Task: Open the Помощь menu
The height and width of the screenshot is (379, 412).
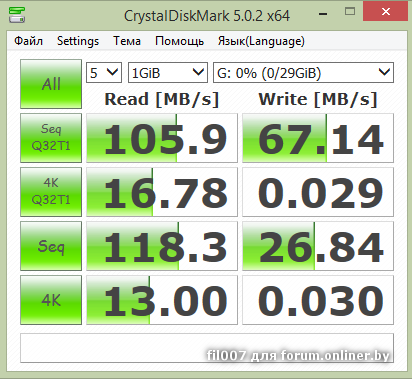Action: pos(179,41)
